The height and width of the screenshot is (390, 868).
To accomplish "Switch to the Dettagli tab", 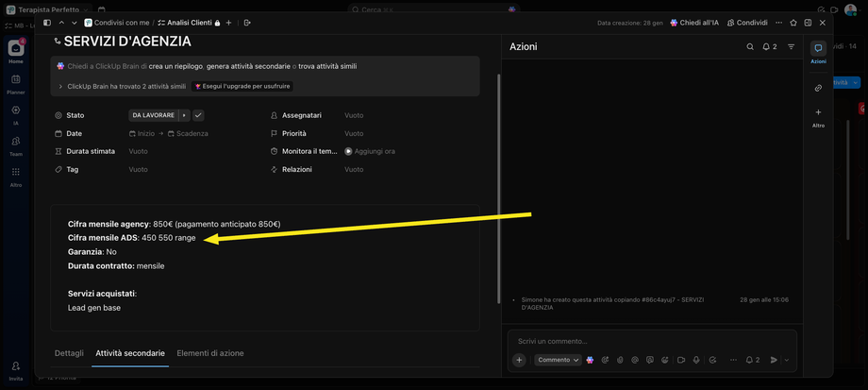I will tap(69, 353).
